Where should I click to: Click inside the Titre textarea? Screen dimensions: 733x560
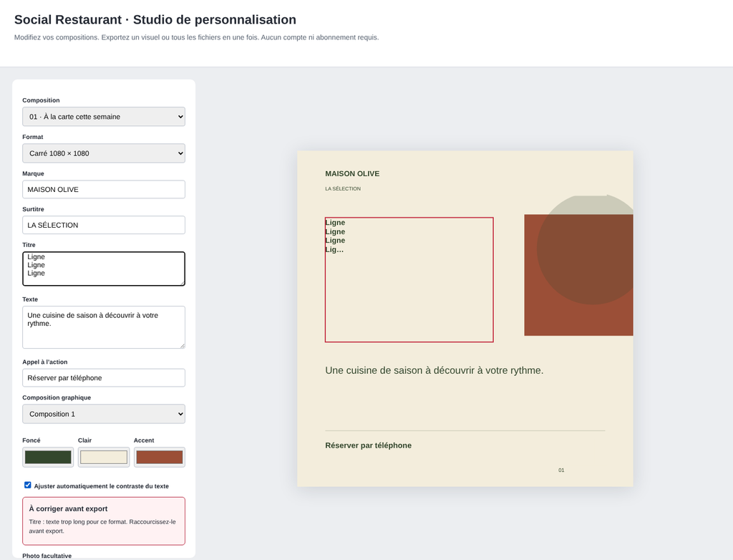(104, 269)
